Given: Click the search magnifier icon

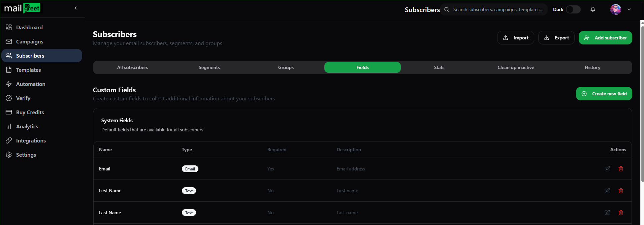Looking at the screenshot, I should point(447,9).
